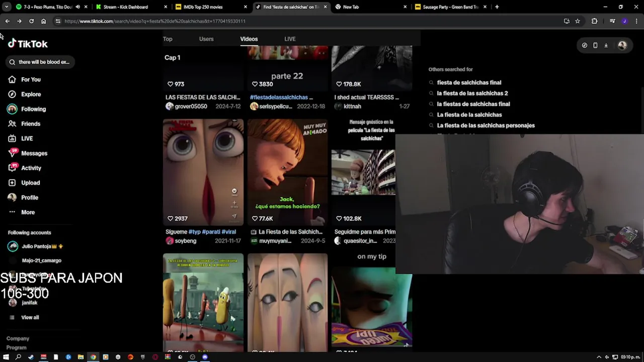
Task: Open the browser home page
Action: click(43, 21)
